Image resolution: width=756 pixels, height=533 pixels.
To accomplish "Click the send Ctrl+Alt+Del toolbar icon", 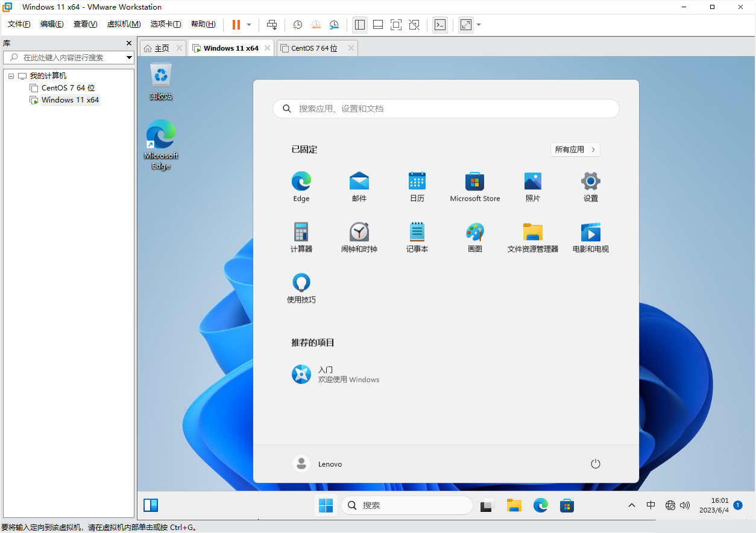I will point(272,25).
